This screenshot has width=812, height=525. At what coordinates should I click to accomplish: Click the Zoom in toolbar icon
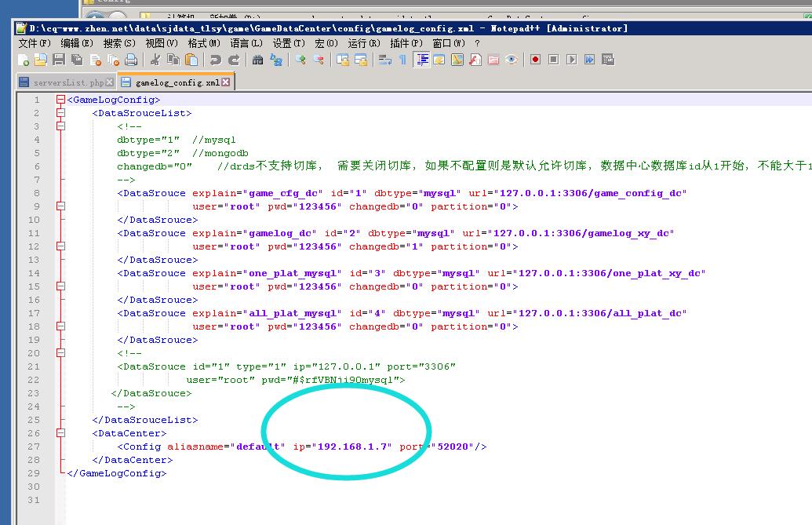pos(300,60)
